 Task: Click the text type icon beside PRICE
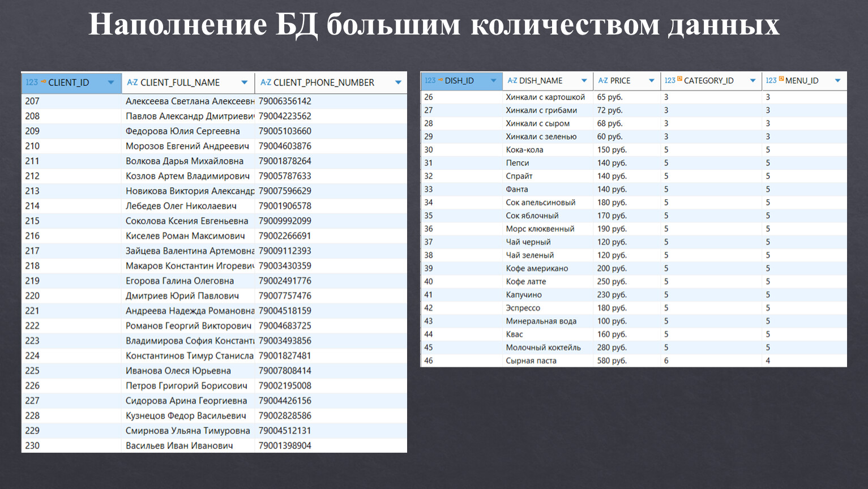pyautogui.click(x=603, y=81)
